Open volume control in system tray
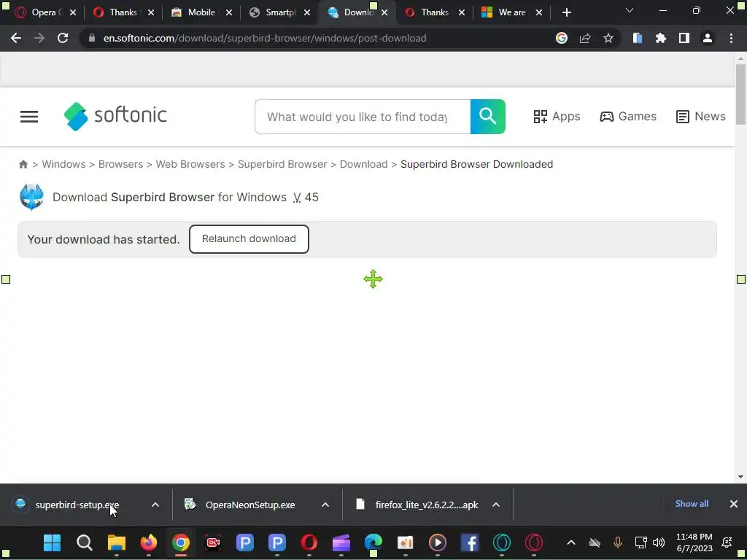Viewport: 747px width, 560px height. [659, 542]
